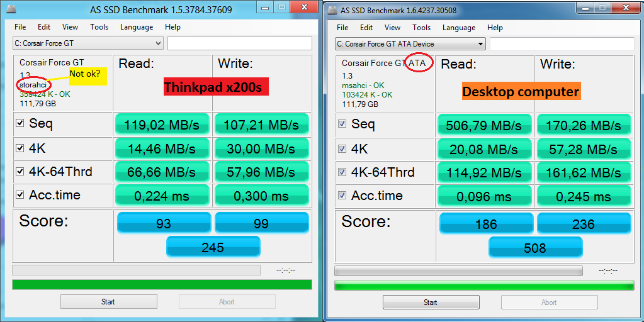The width and height of the screenshot is (644, 322).
Task: Click the 66,66 MB/s 4K-64Thrd read result
Action: tap(162, 172)
